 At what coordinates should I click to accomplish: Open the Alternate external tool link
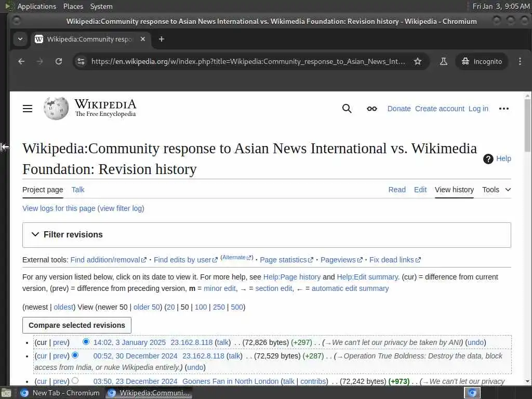[x=236, y=258]
